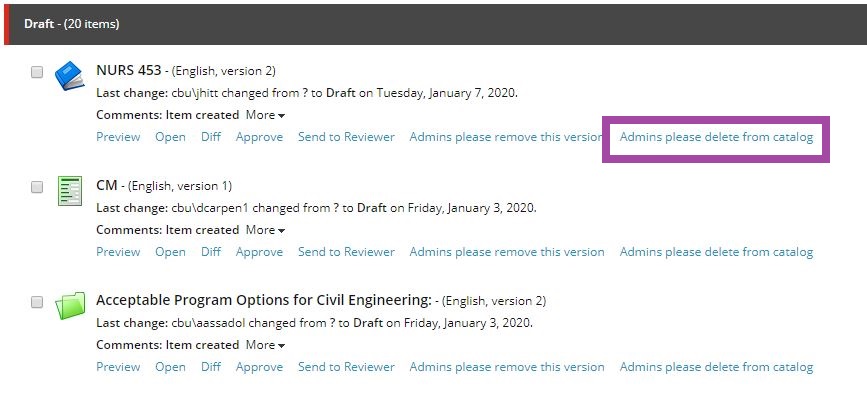Send the CM item to Reviewer
867x399 pixels.
346,252
